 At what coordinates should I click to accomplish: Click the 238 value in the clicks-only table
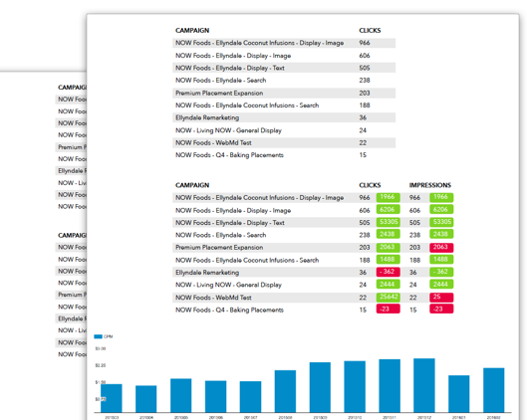(x=365, y=81)
